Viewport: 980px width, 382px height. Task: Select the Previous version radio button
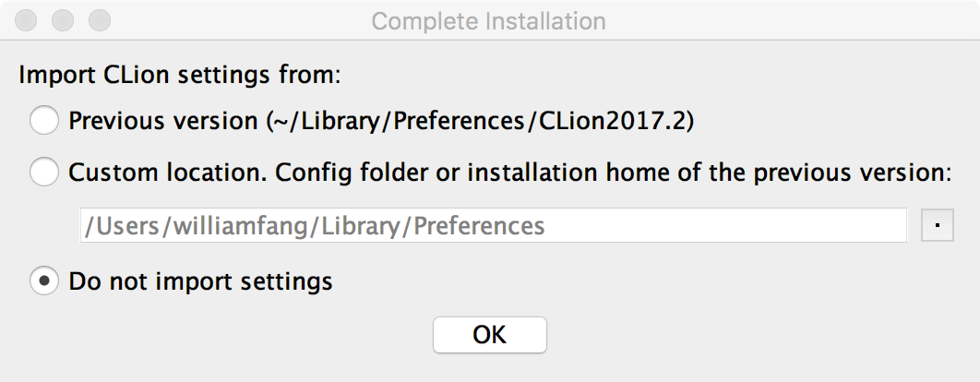(44, 120)
